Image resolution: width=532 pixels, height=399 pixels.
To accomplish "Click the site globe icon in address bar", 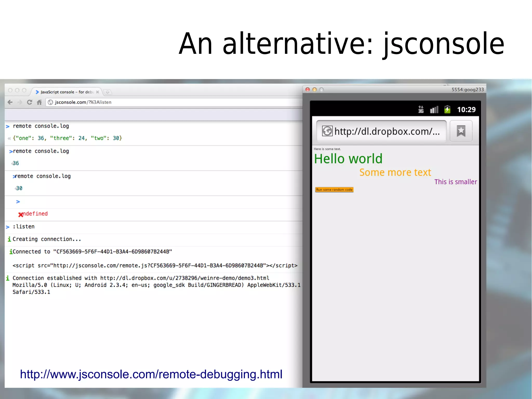I will click(x=50, y=102).
